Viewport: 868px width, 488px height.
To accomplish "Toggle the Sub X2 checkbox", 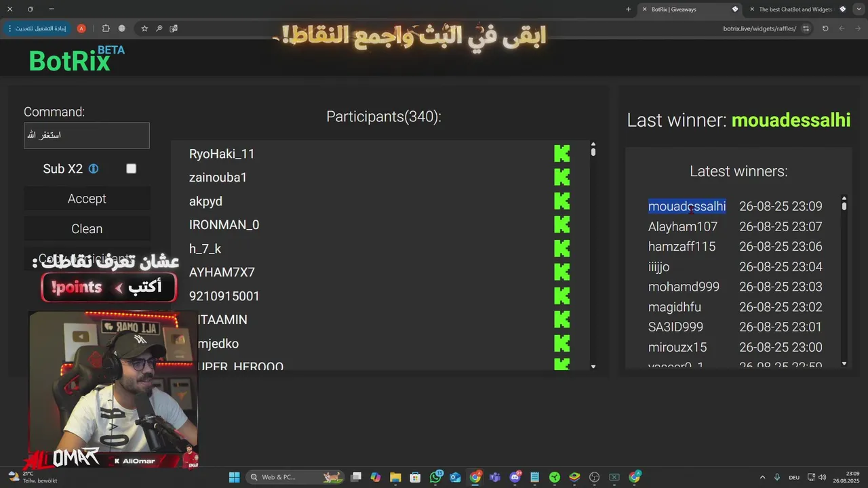I will coord(132,169).
